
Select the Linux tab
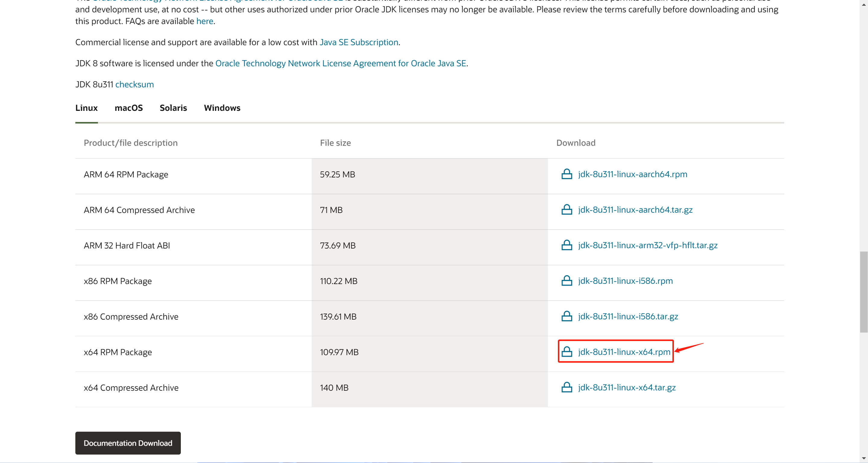click(86, 108)
